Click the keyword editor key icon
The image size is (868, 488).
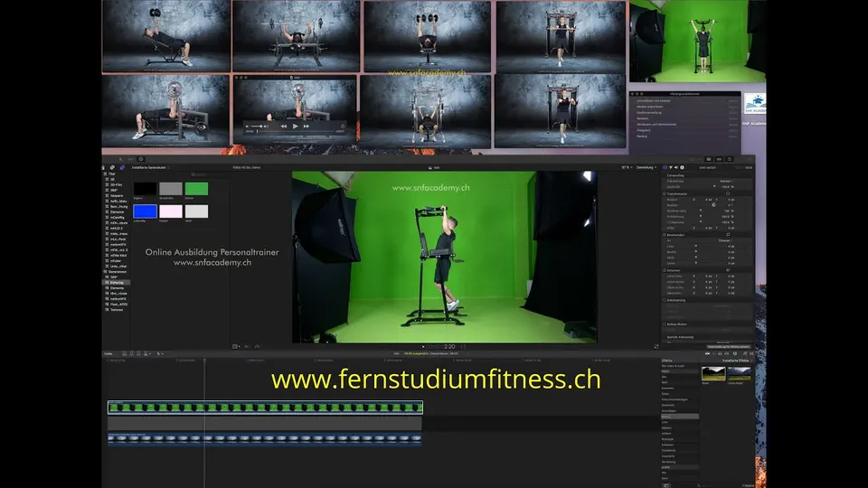point(130,159)
